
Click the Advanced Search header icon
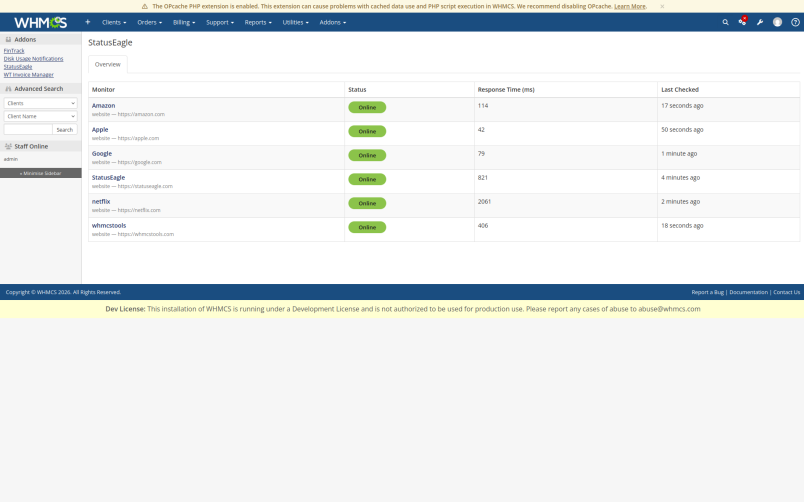[x=8, y=89]
